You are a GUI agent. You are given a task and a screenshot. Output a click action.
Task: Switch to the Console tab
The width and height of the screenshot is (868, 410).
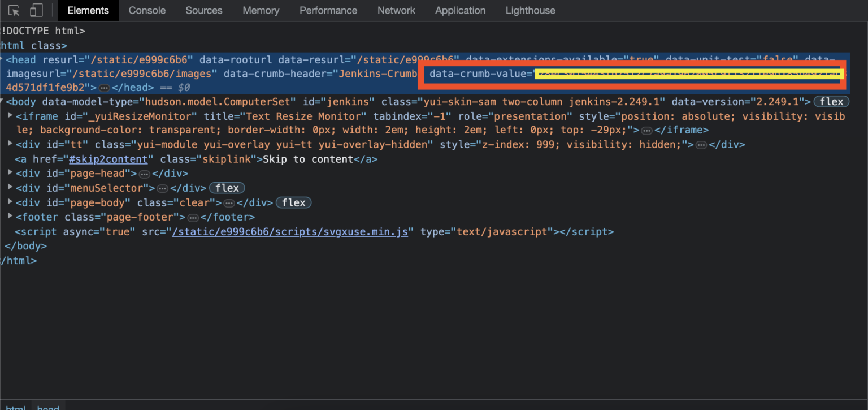pos(147,11)
